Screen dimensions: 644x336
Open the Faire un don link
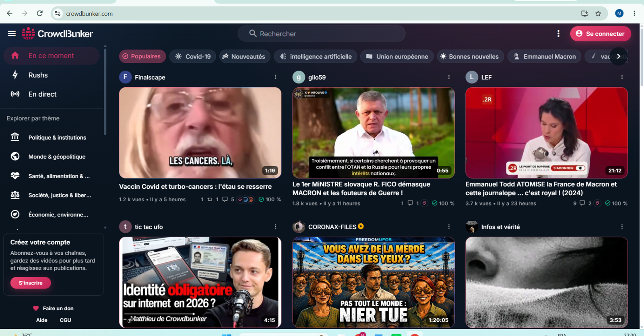click(53, 308)
